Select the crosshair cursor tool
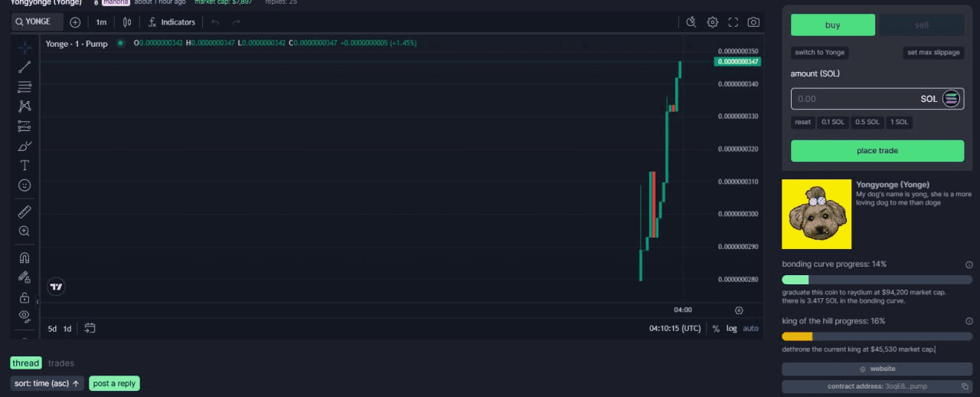 [24, 47]
